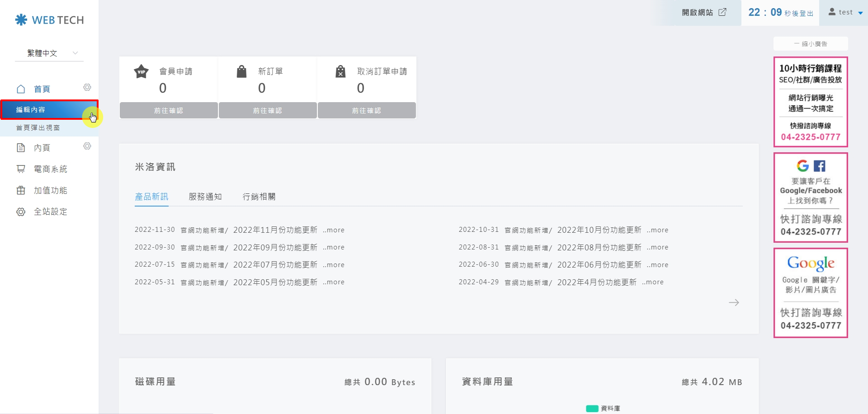This screenshot has height=414, width=868.
Task: Collapse ads with 縮小廣告 toggle
Action: (x=811, y=44)
